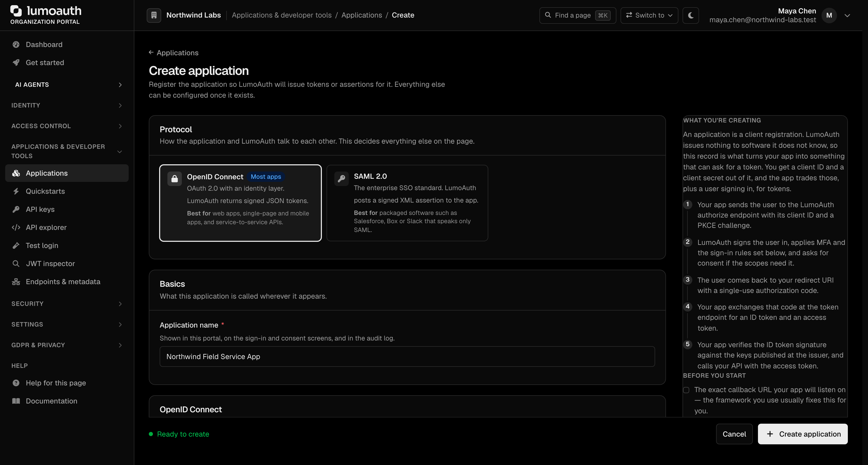The image size is (868, 465).
Task: Expand the Identity sidebar section
Action: (67, 105)
